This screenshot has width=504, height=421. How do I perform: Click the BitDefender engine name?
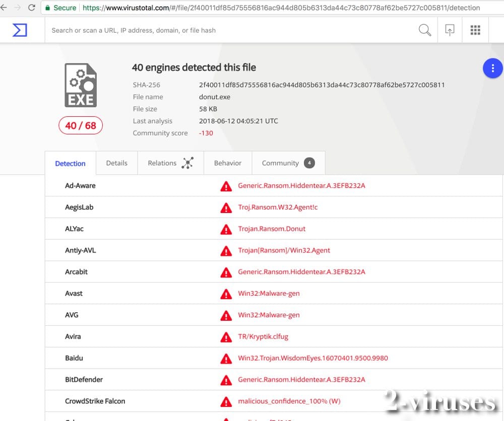pyautogui.click(x=84, y=379)
